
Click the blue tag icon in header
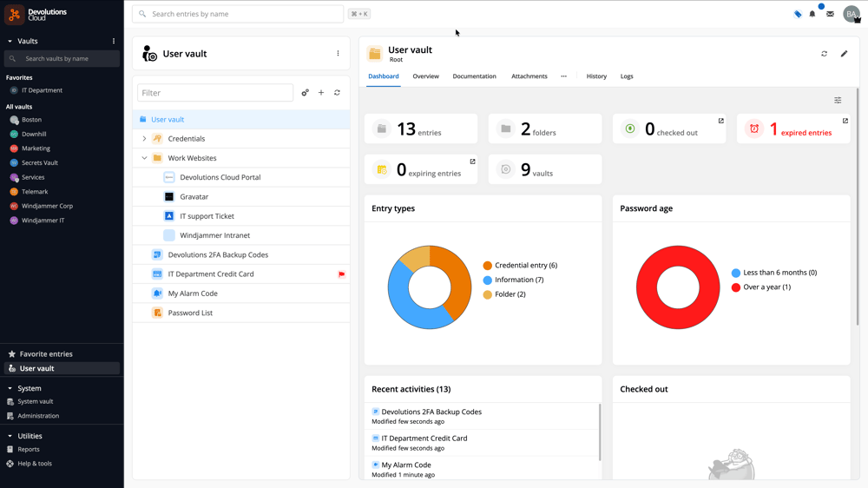(798, 14)
